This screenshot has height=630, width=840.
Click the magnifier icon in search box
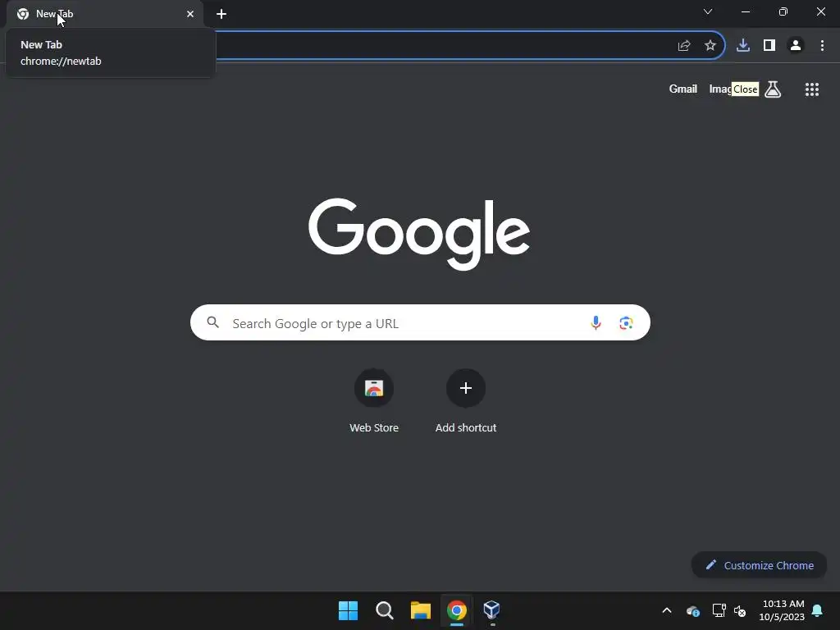click(213, 322)
